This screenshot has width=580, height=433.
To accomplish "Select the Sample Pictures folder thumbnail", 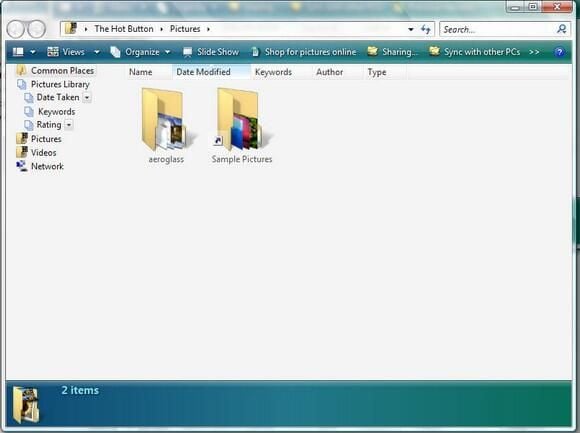I will [x=241, y=119].
